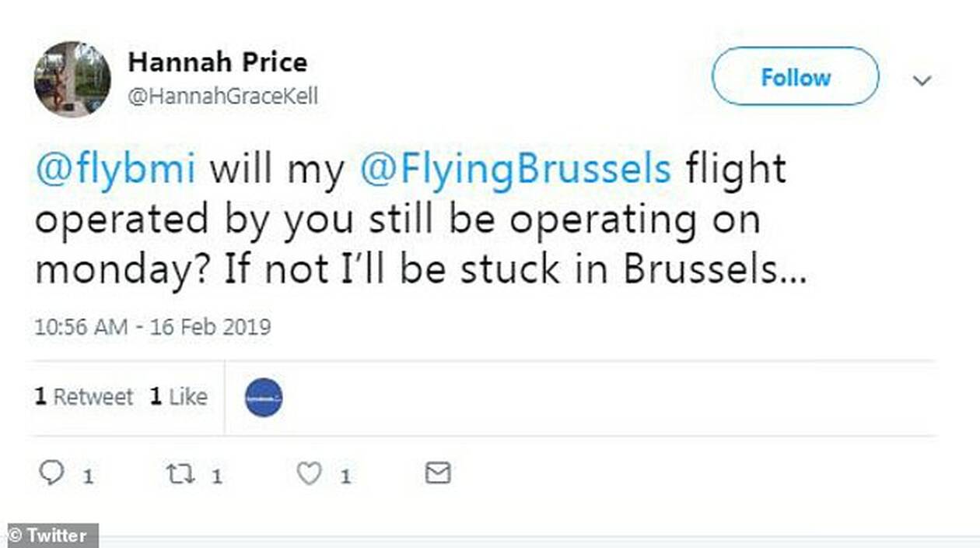
Task: Retweet this tweet using the arrows icon
Action: click(180, 473)
